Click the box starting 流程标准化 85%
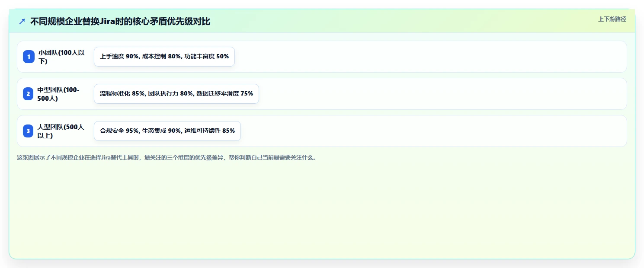The image size is (644, 268). (x=176, y=94)
